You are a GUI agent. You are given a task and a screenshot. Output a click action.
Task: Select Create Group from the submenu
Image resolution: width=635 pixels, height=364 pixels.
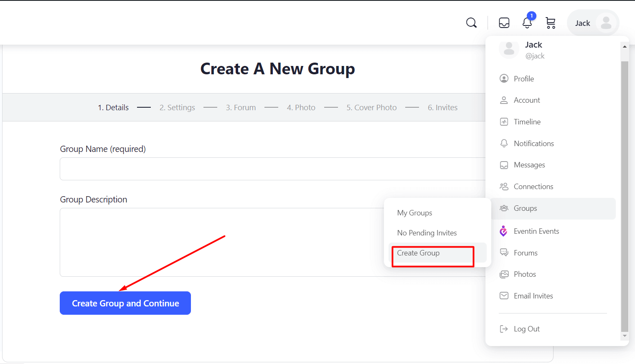[x=418, y=253]
